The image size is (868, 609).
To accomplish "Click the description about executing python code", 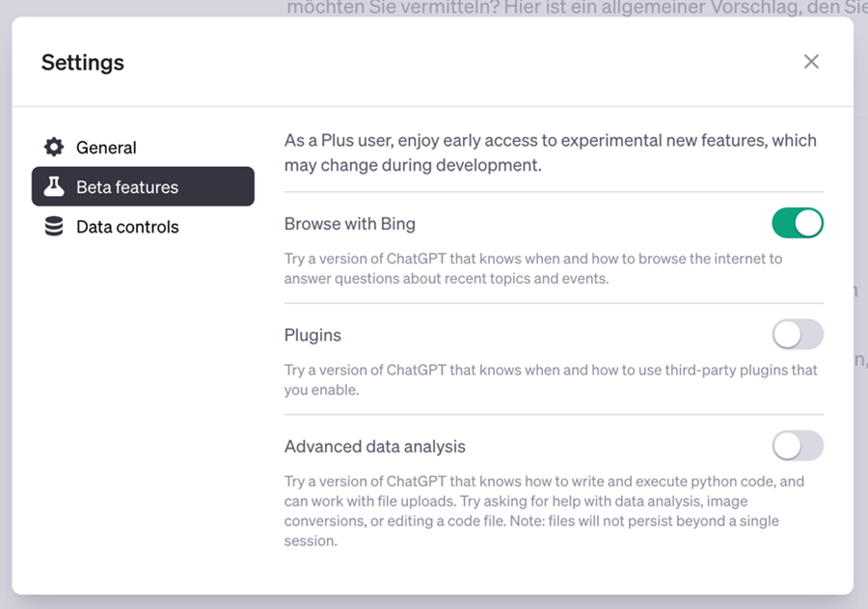I will coord(543,511).
